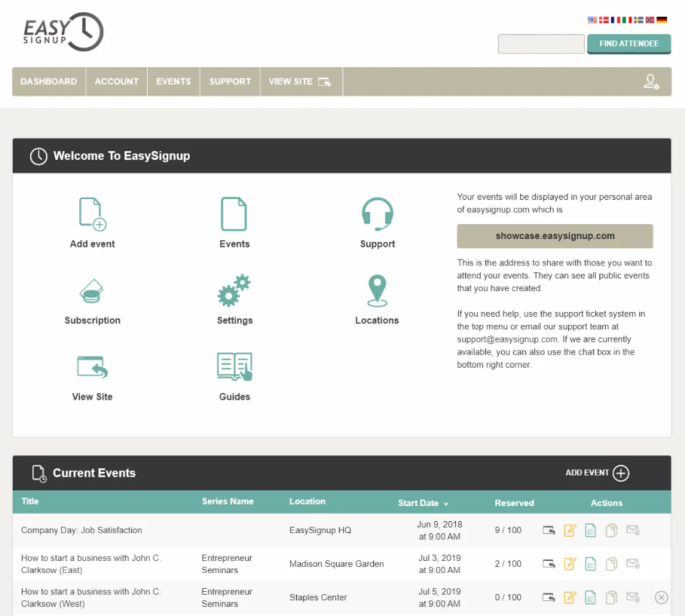Click View Site in navigation bar
The height and width of the screenshot is (616, 685).
pyautogui.click(x=300, y=82)
